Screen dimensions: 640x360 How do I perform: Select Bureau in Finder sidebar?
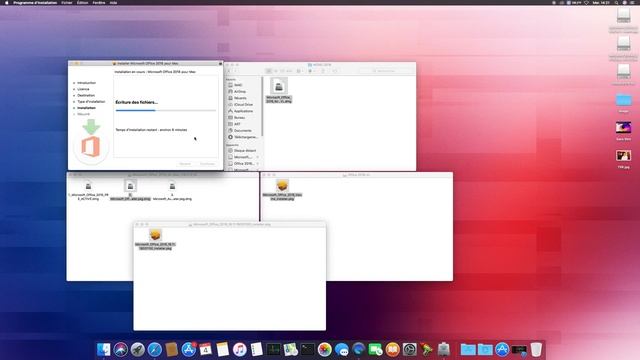239,118
